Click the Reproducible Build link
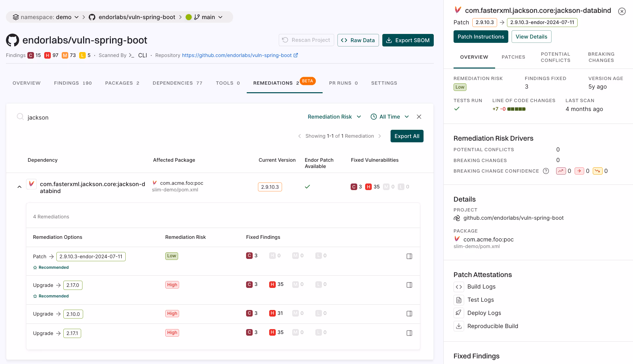The width and height of the screenshot is (633, 364). pos(493,326)
